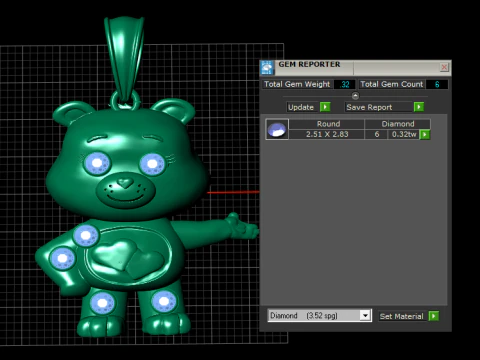The image size is (480, 360).
Task: Click the green arrow beside 0.32tw
Action: (x=425, y=135)
